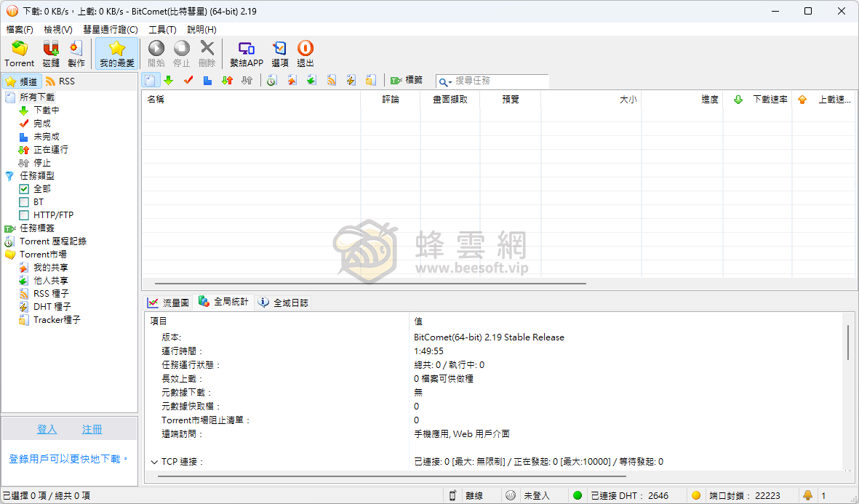Switch to the 頻道 sidebar tab
859x504 pixels.
(x=22, y=81)
